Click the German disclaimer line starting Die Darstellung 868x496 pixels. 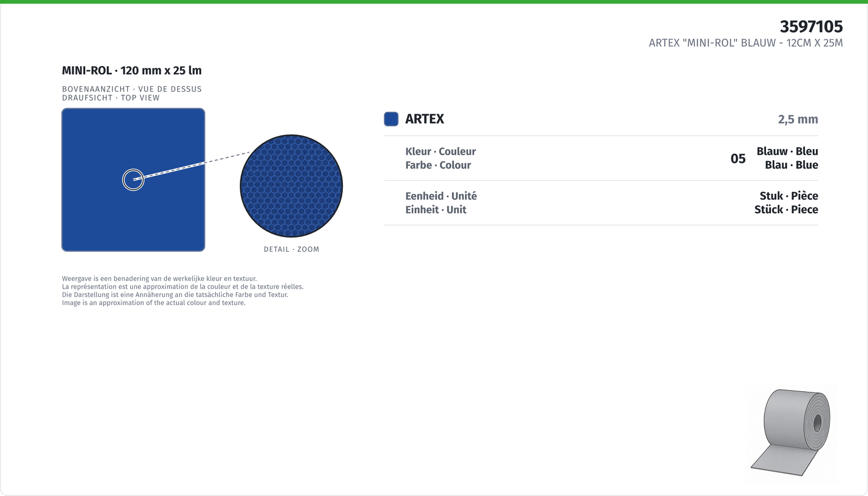pos(175,295)
